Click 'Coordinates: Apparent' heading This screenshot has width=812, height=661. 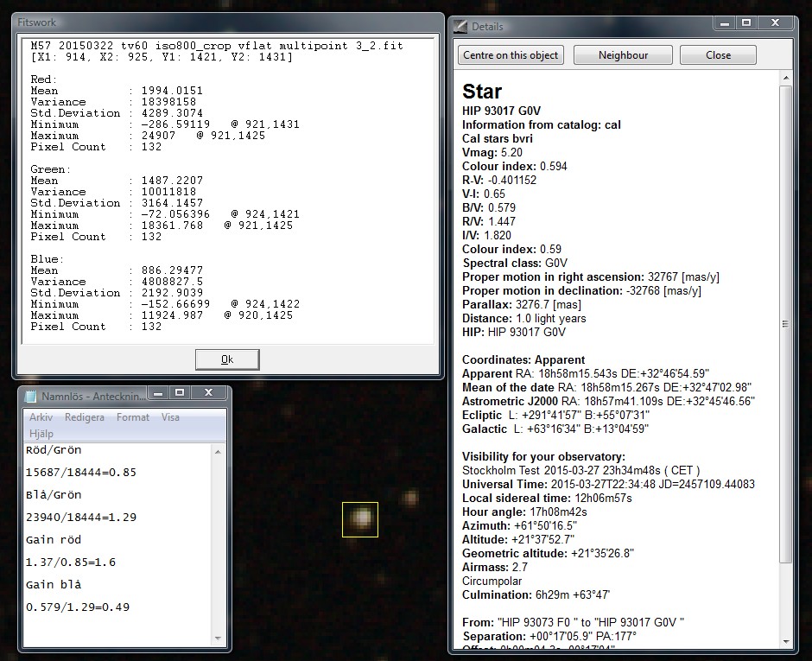523,360
